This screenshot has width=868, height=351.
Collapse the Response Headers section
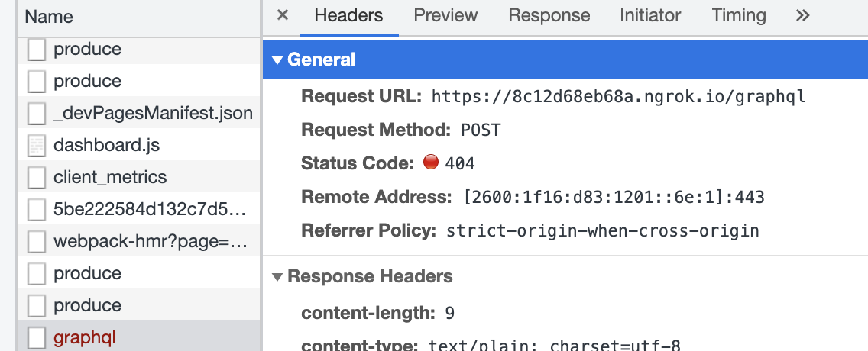(x=277, y=276)
